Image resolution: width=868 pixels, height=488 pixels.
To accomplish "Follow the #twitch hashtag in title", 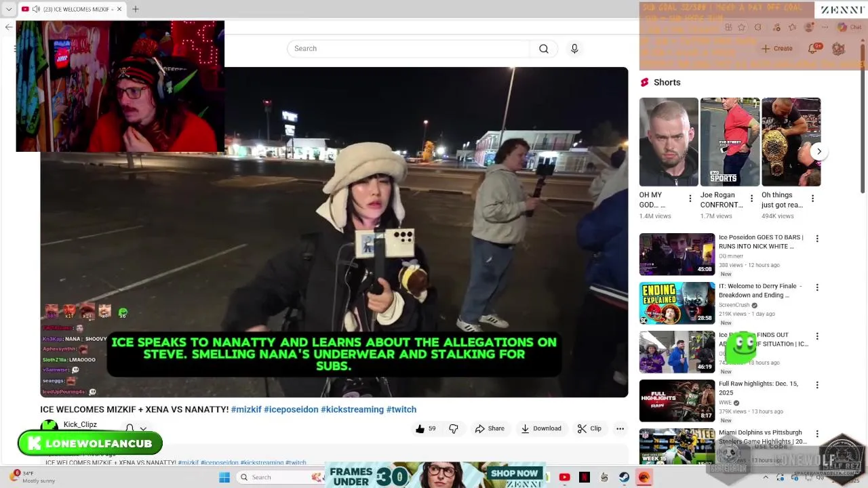I will 401,409.
